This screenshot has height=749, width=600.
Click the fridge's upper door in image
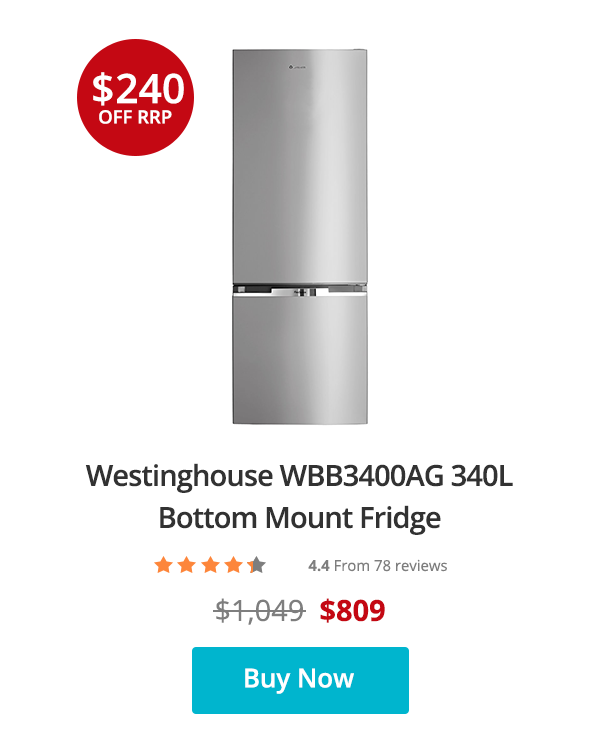click(x=300, y=166)
